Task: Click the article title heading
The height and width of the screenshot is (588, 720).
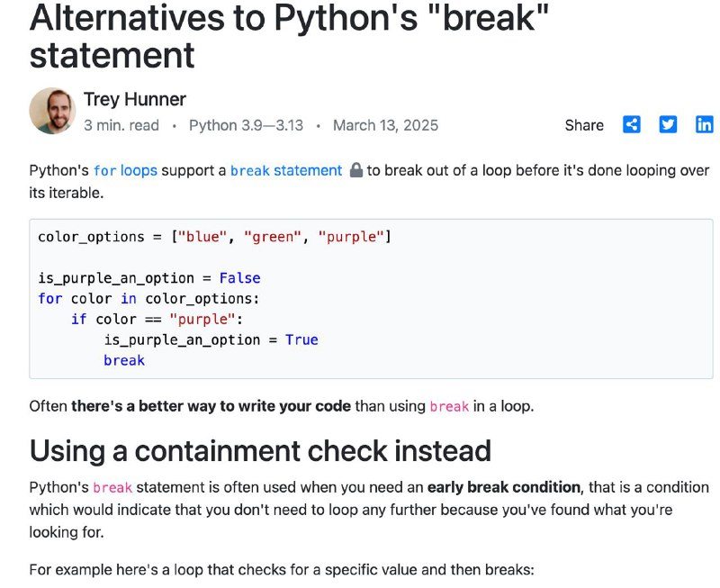Action: pyautogui.click(x=289, y=37)
